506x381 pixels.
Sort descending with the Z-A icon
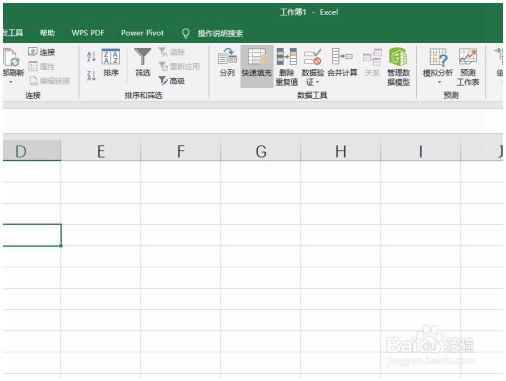[x=91, y=75]
